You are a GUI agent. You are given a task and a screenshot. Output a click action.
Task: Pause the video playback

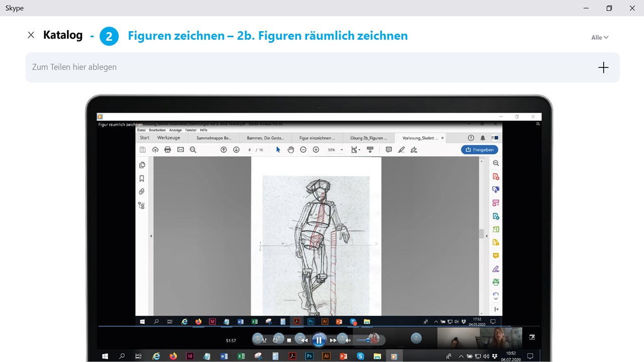[319, 340]
